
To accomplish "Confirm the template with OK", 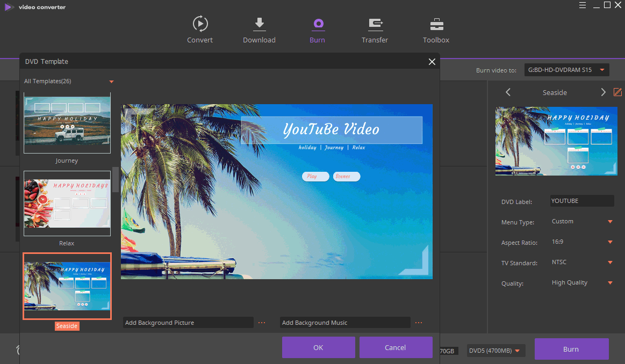I will point(319,347).
